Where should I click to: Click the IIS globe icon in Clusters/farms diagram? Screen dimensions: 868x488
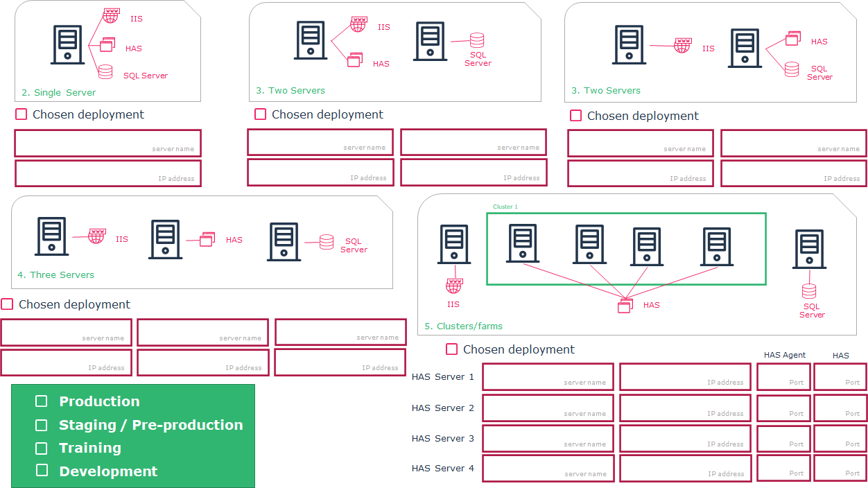tap(454, 286)
